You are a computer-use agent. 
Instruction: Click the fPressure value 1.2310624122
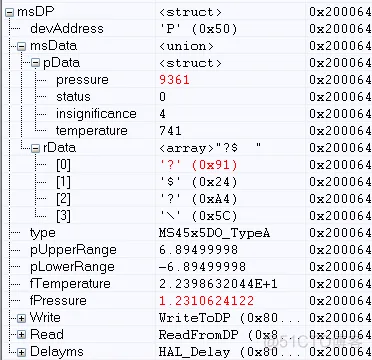[x=206, y=301]
